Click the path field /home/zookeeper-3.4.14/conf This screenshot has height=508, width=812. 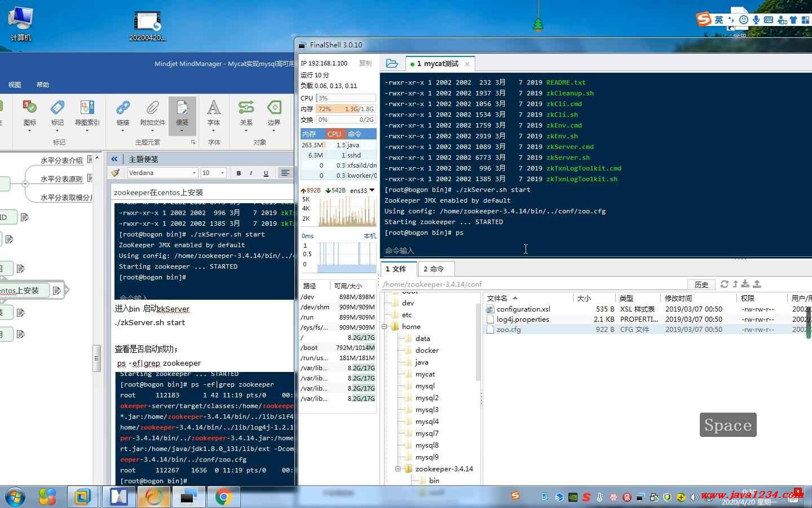click(533, 284)
